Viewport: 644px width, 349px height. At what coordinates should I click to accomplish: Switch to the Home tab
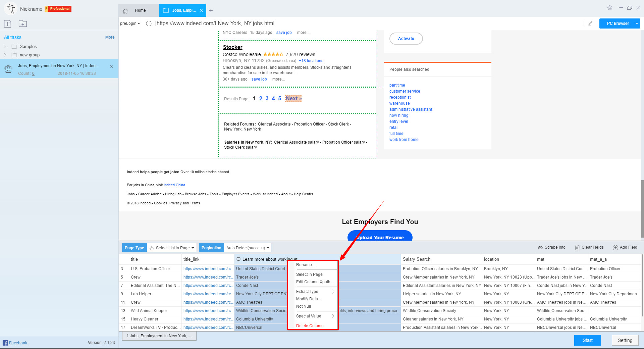click(x=139, y=10)
